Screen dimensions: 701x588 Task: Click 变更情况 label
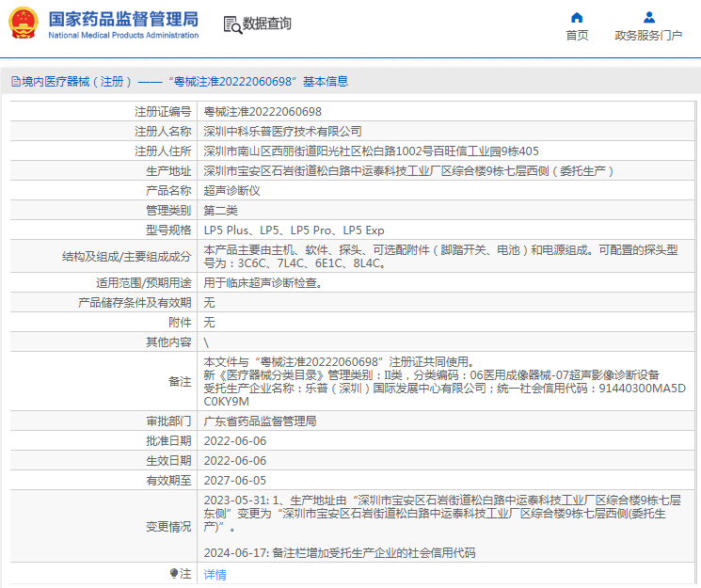(x=168, y=526)
